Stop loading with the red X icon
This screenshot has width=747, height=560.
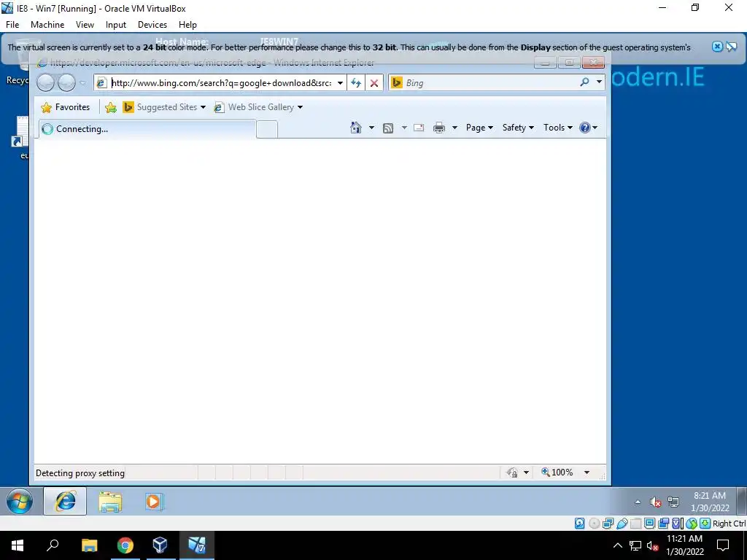pyautogui.click(x=374, y=83)
